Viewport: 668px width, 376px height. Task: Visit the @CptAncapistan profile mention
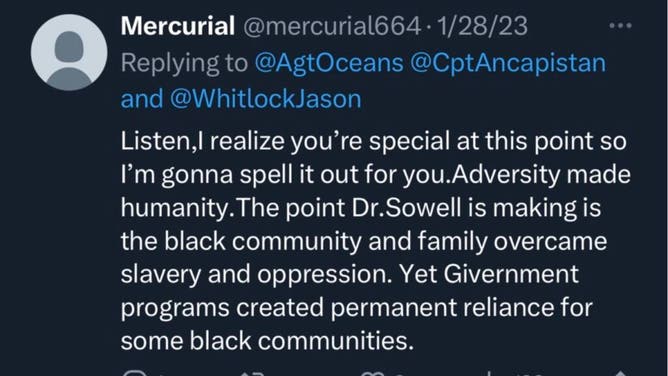(x=508, y=63)
